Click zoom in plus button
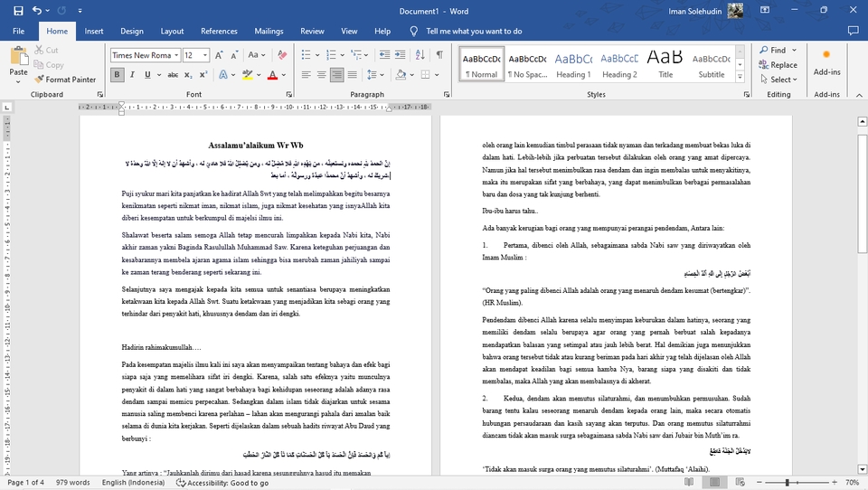This screenshot has height=490, width=868. click(x=835, y=483)
